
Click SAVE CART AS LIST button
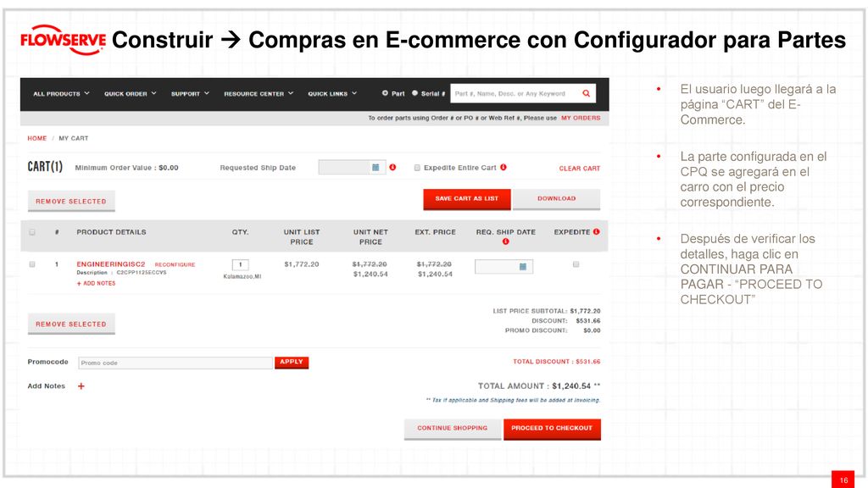467,198
